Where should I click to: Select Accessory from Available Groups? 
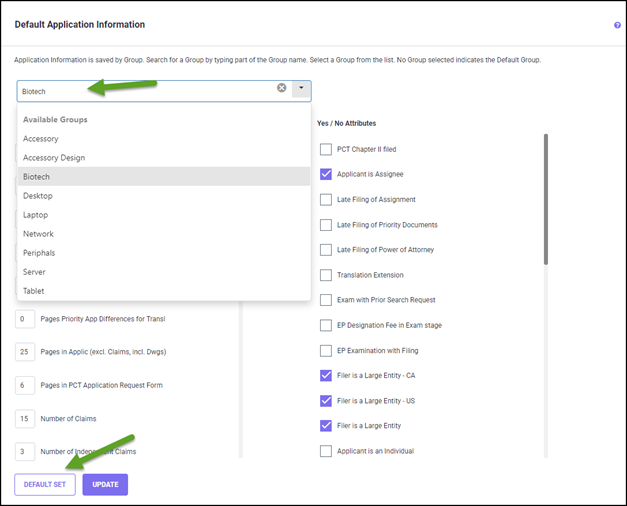(41, 139)
